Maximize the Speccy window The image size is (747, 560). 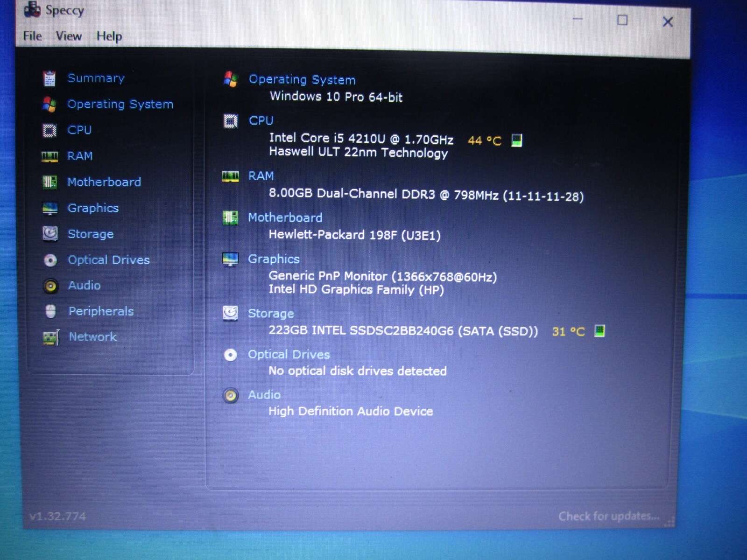pos(622,20)
